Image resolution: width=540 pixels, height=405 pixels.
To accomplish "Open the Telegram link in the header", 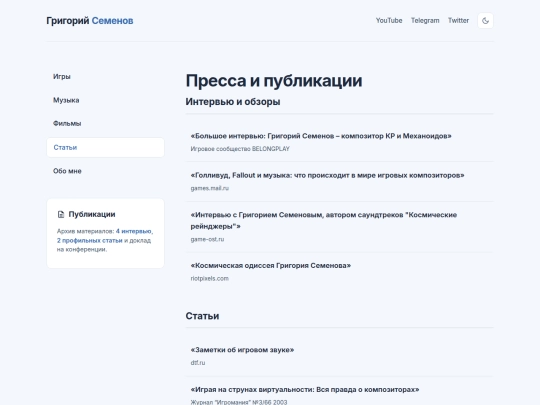I will (425, 21).
